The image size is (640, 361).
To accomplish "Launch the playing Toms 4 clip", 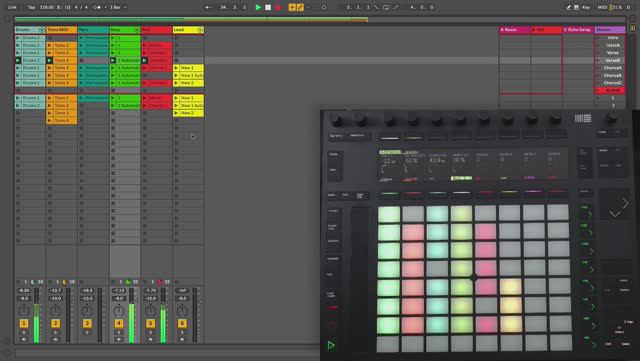I will 50,60.
